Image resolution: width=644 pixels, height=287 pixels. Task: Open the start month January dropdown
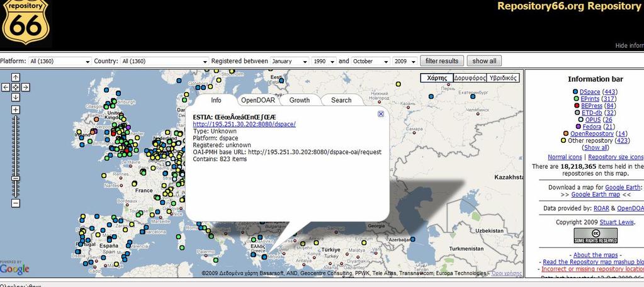point(290,61)
